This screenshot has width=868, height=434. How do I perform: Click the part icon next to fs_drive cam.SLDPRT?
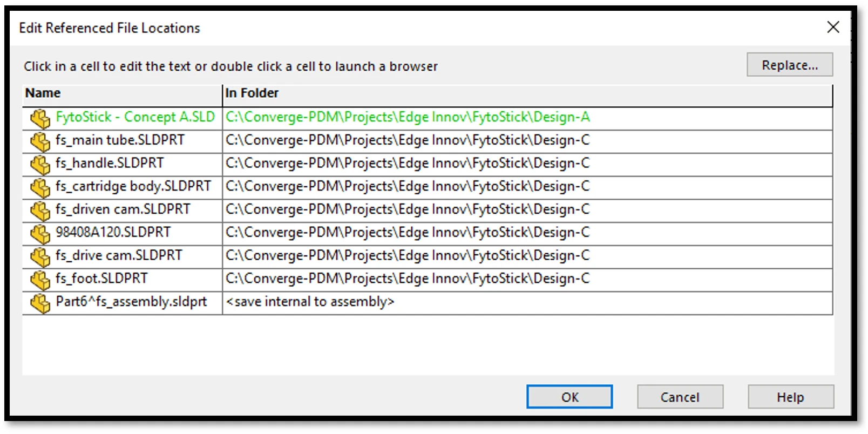[40, 257]
